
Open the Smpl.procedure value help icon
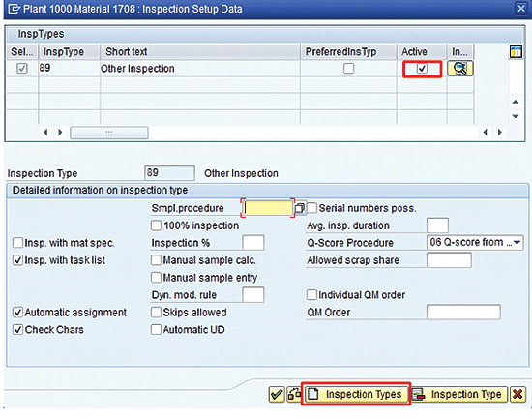pyautogui.click(x=299, y=208)
